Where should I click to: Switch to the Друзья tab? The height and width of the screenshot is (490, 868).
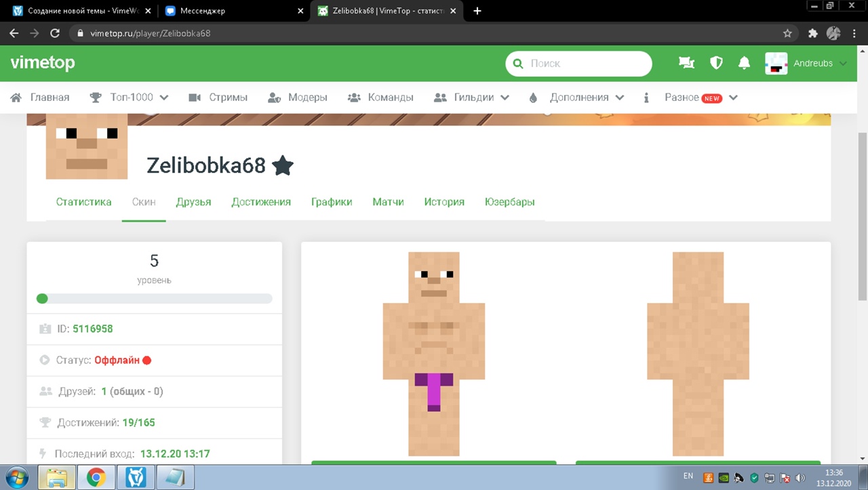coord(193,202)
